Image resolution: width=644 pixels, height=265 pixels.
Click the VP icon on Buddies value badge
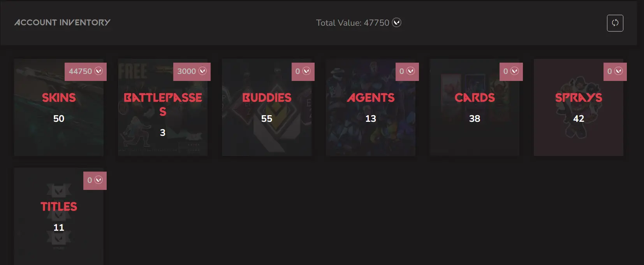pyautogui.click(x=306, y=71)
